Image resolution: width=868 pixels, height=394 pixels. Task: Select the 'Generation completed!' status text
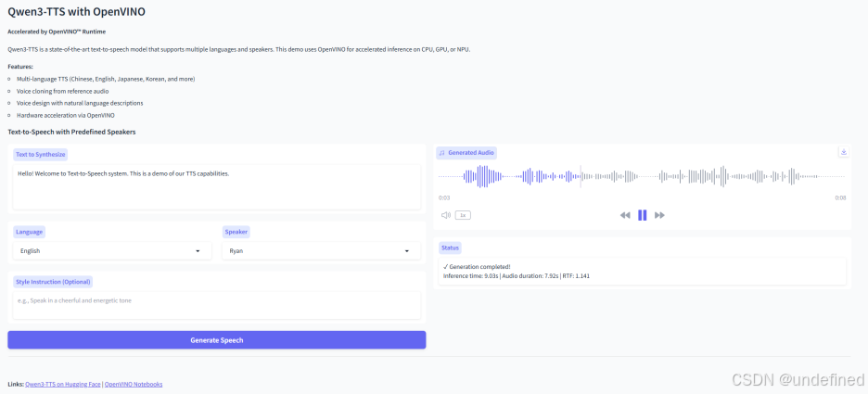click(477, 267)
